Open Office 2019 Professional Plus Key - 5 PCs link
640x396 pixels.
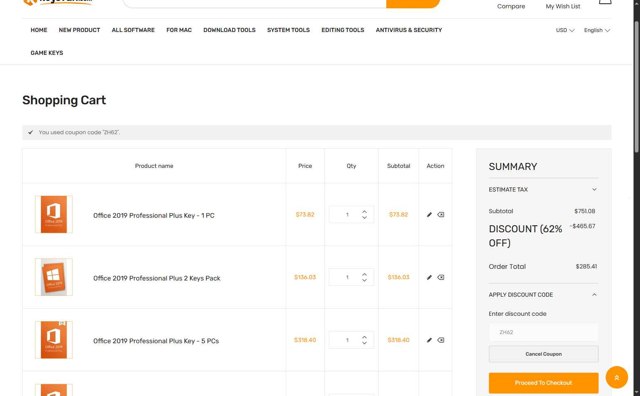[156, 341]
